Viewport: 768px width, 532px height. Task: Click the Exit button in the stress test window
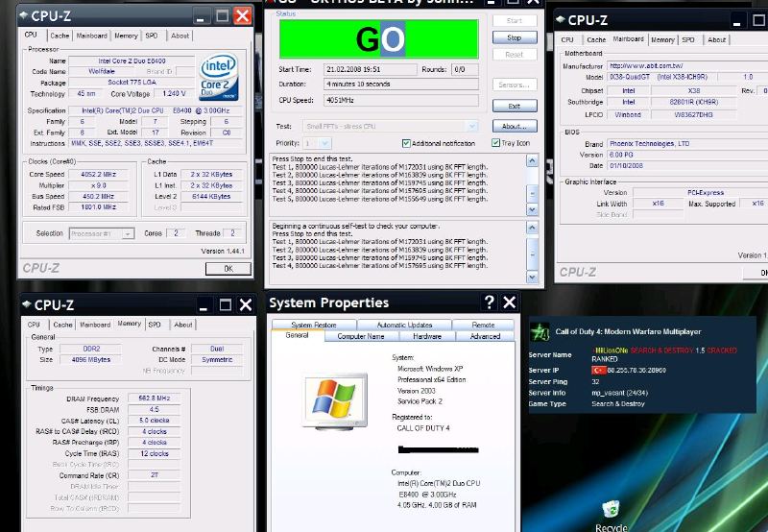tap(515, 106)
